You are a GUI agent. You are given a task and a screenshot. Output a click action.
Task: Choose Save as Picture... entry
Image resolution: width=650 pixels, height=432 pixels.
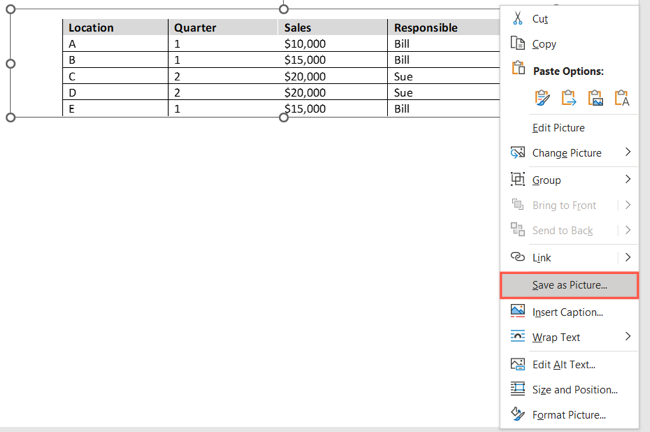coord(569,285)
